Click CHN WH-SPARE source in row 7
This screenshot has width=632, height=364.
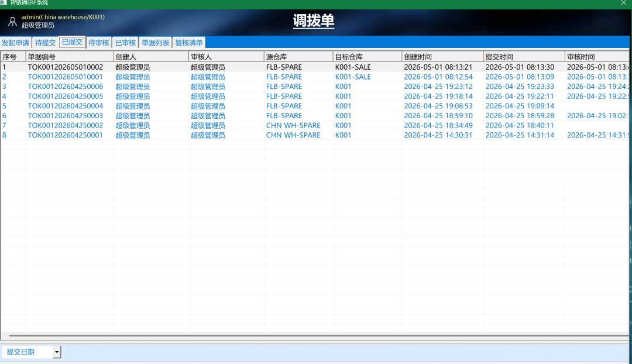coord(293,125)
